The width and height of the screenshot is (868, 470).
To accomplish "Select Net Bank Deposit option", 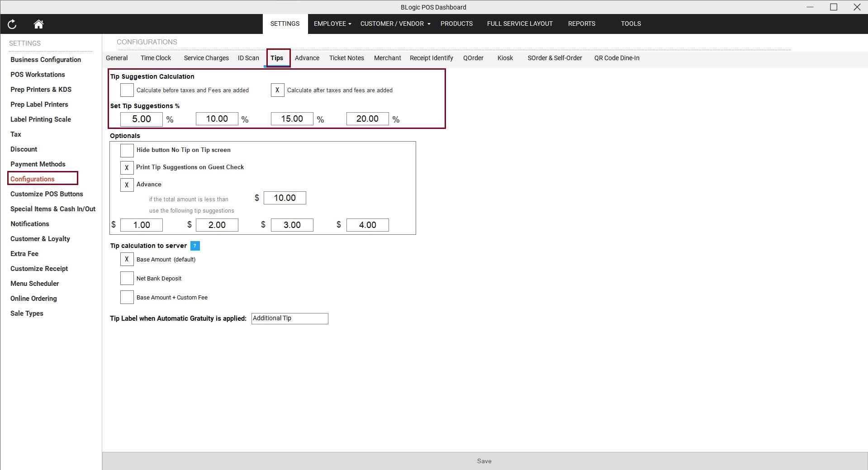I will [127, 278].
